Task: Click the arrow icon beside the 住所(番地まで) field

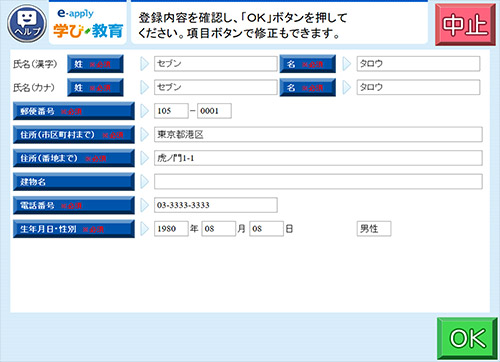Action: coord(144,158)
